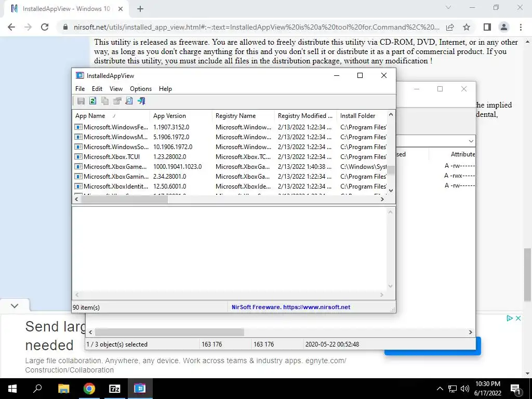Click the background window's scroll right arrow

click(x=471, y=332)
